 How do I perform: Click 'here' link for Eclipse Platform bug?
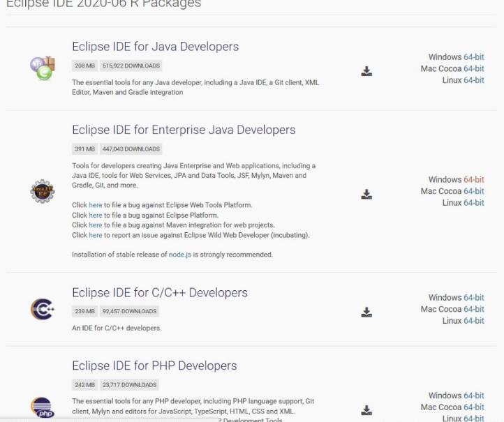click(x=96, y=215)
